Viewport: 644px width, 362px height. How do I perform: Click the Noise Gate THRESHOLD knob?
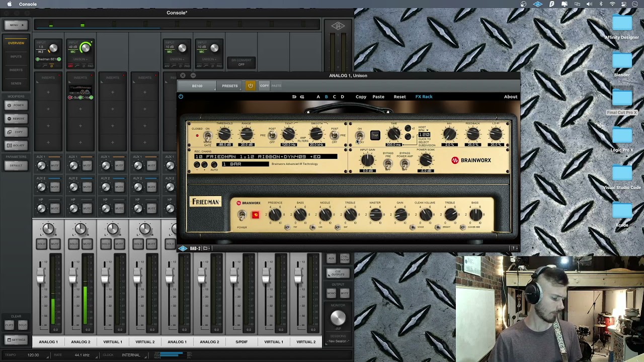pos(224,134)
